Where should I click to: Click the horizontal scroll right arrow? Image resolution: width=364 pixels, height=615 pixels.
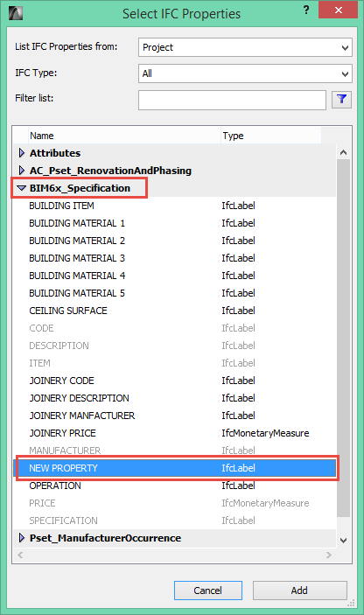[x=329, y=555]
